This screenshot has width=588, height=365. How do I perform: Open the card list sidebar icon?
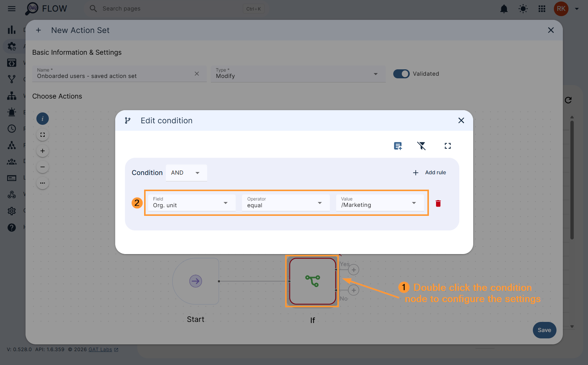coord(12,178)
